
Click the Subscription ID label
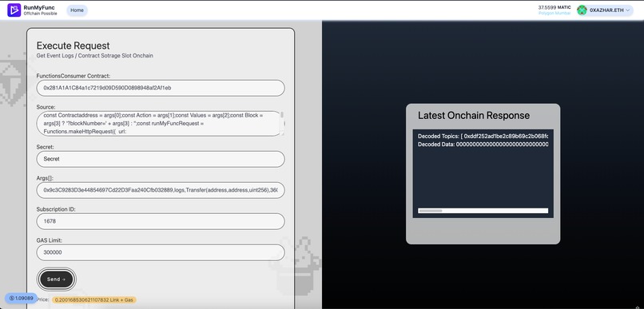[56, 209]
